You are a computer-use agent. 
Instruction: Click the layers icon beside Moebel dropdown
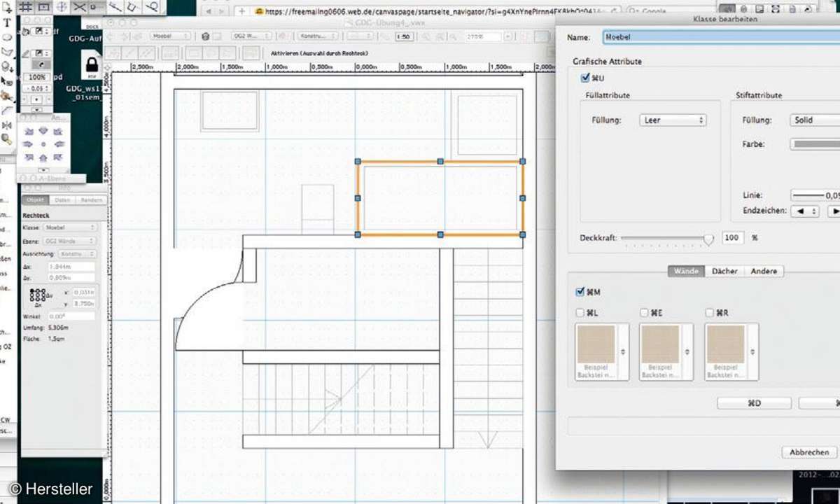pyautogui.click(x=205, y=36)
